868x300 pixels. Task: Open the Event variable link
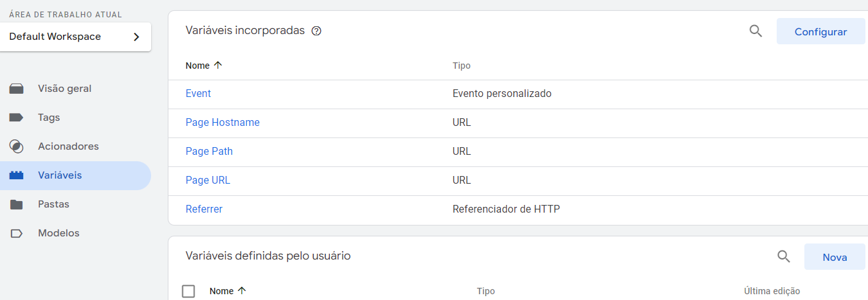tap(198, 94)
